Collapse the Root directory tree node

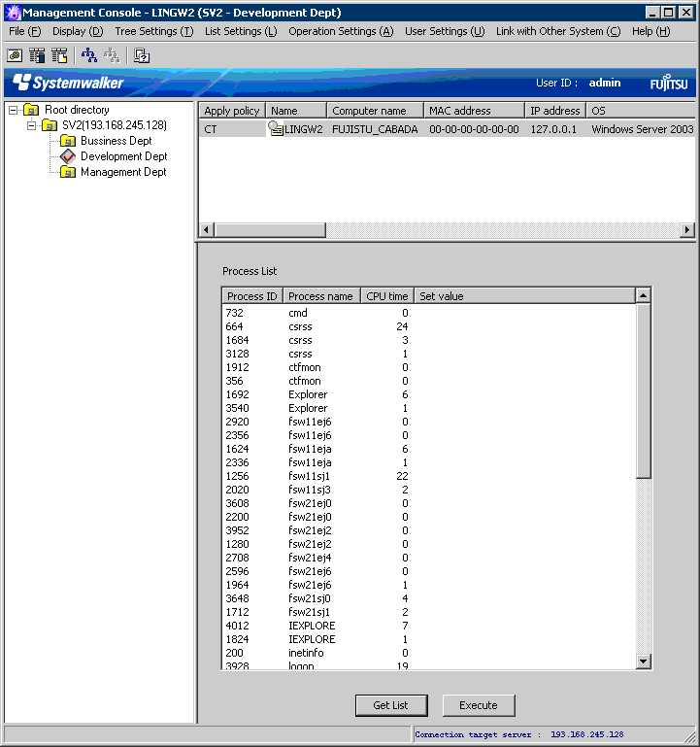click(14, 110)
